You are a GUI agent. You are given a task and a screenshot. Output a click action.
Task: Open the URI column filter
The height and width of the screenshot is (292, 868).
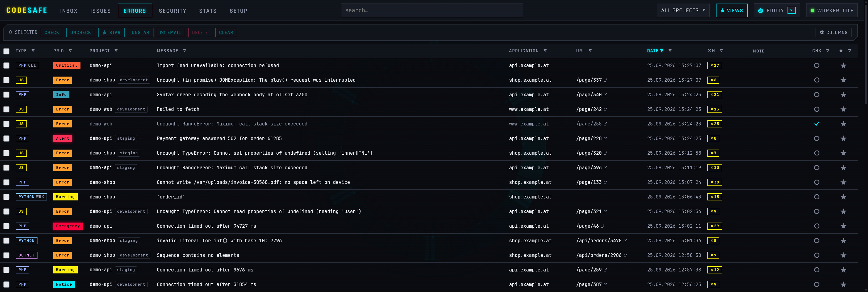pos(590,51)
